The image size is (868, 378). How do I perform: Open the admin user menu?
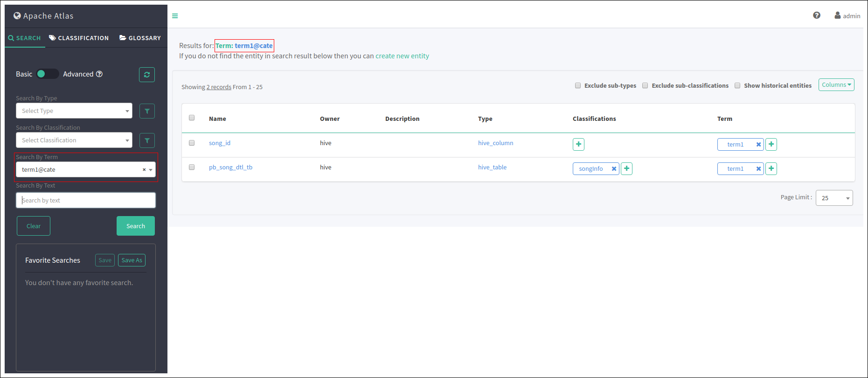[847, 16]
